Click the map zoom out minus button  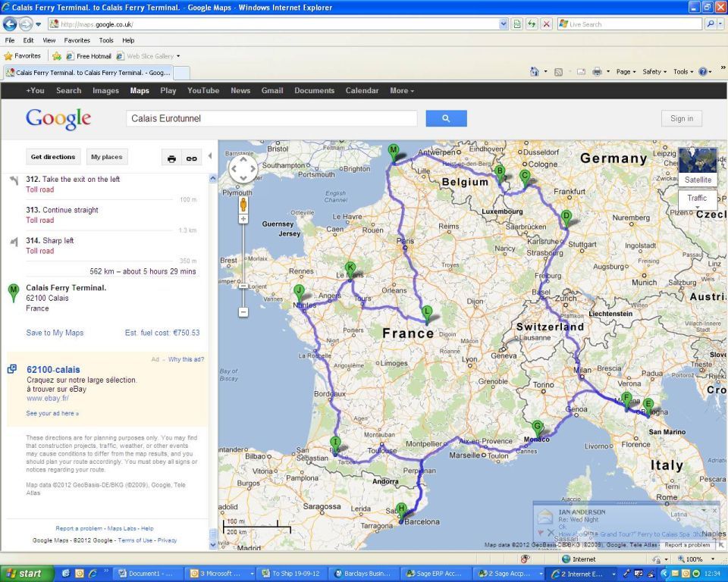[243, 312]
